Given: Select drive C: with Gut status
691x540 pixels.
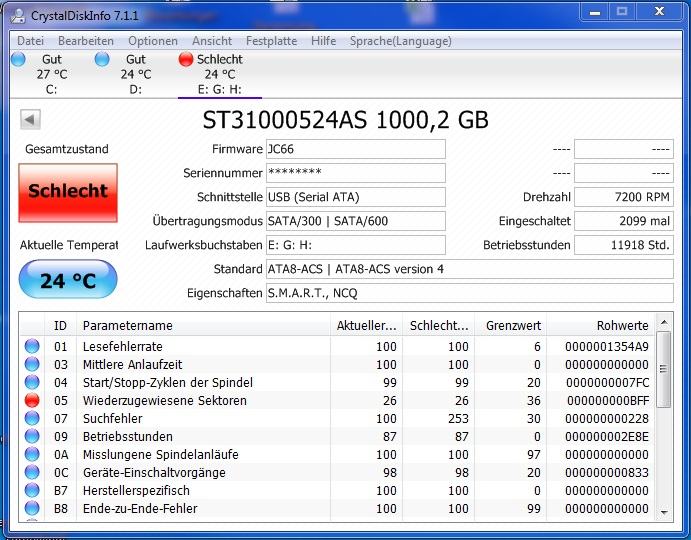Looking at the screenshot, I should 52,74.
